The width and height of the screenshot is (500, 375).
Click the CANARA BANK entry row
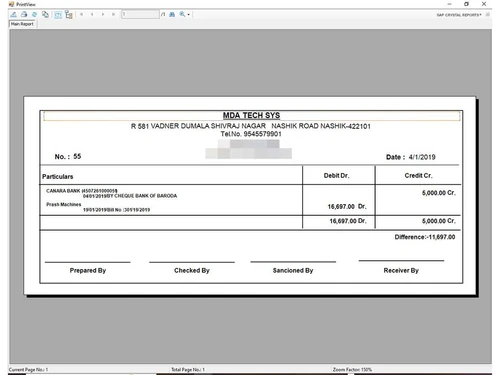pos(82,191)
